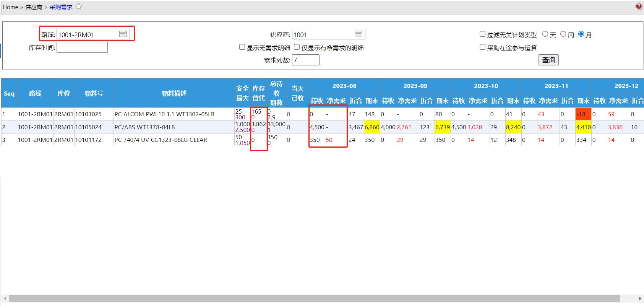
Task: Click the net requirement 3,872 value
Action: pos(545,127)
